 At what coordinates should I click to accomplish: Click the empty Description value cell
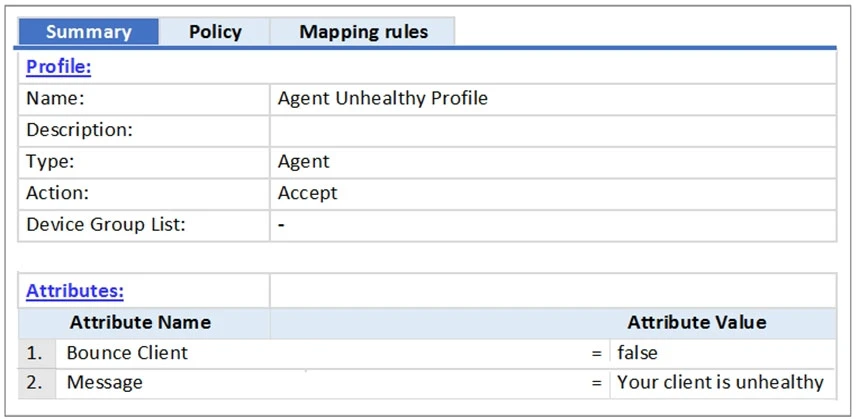tap(552, 130)
